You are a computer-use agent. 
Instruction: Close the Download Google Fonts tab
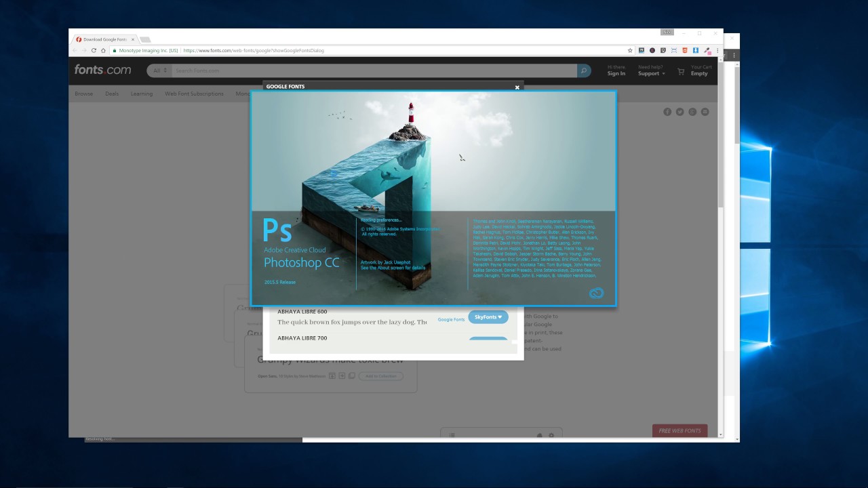[133, 39]
